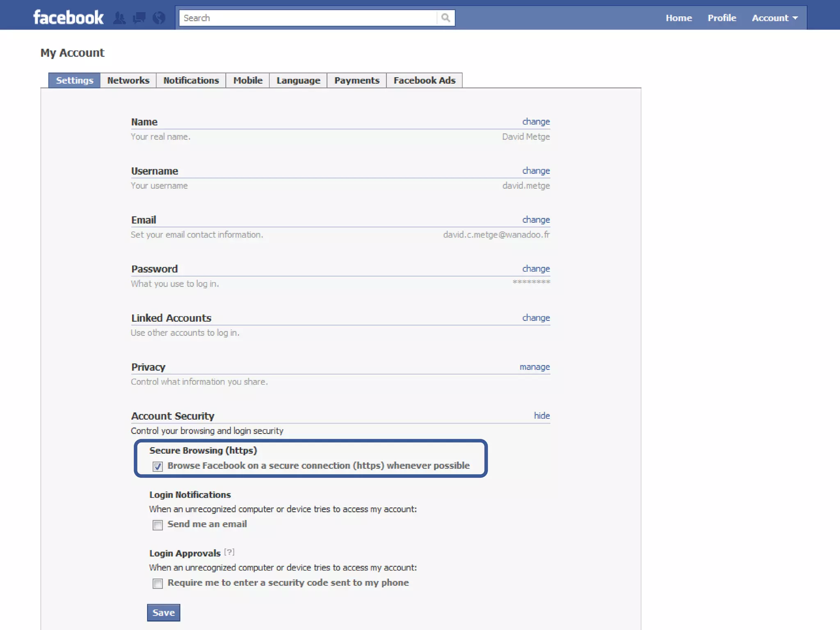Click change next to Email

[x=536, y=220]
